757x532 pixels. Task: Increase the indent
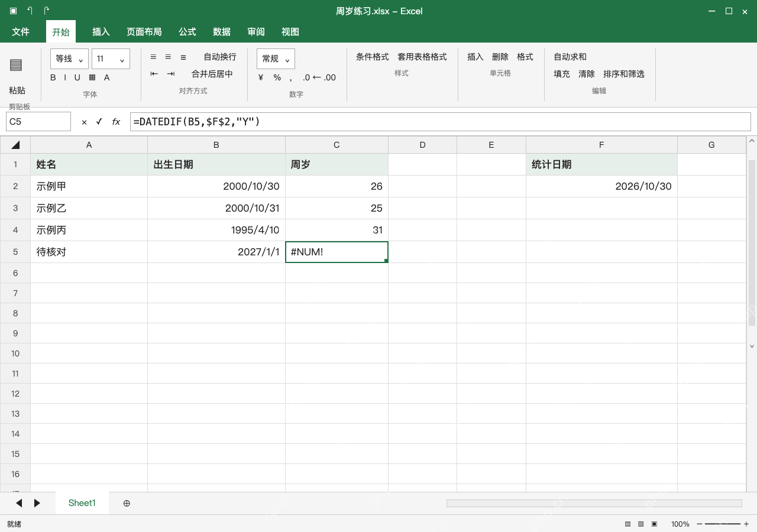171,74
